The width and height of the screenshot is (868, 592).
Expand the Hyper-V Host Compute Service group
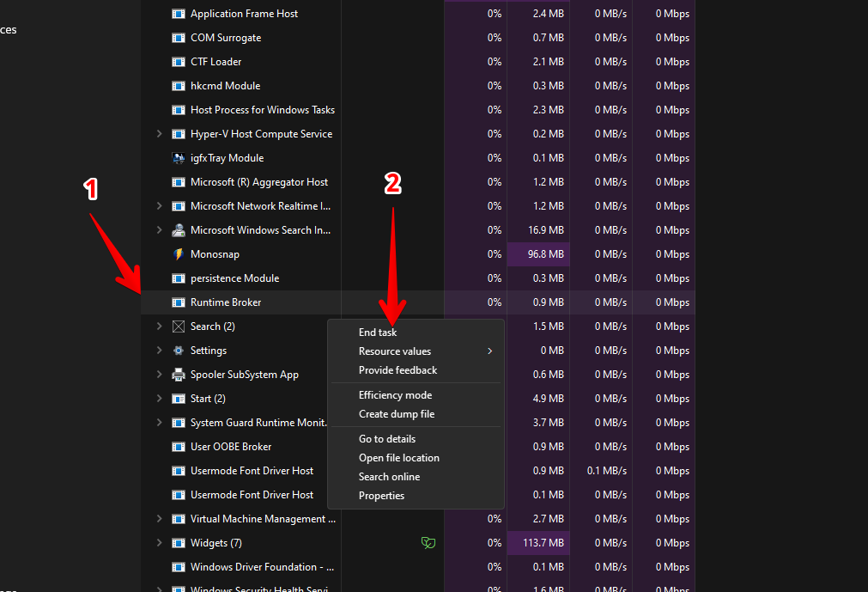[x=159, y=134]
